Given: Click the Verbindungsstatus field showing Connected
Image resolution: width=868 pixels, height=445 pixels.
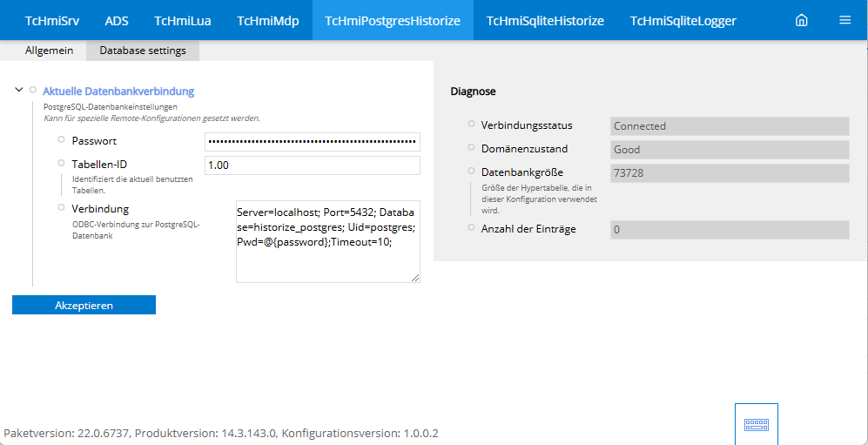Looking at the screenshot, I should pyautogui.click(x=730, y=126).
